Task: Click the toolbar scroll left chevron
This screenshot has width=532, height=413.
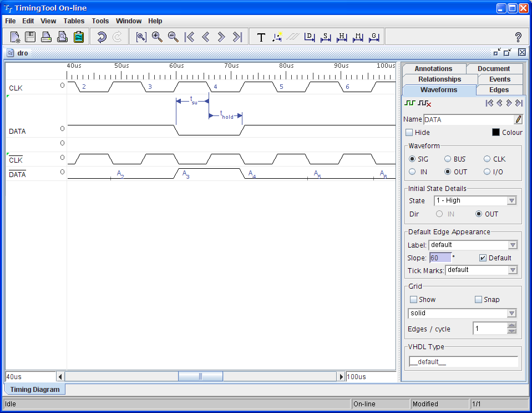Action: click(205, 37)
